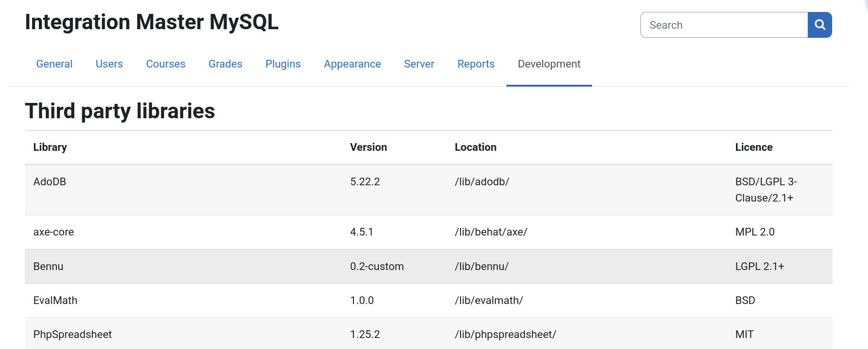Click the Location column header
Screen dimensions: 868x349
point(475,147)
